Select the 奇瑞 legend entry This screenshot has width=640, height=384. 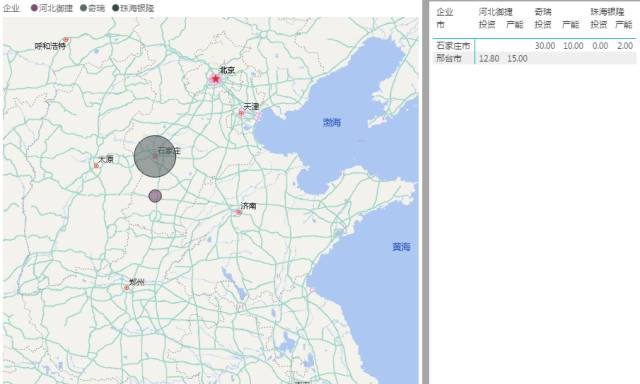(x=93, y=8)
